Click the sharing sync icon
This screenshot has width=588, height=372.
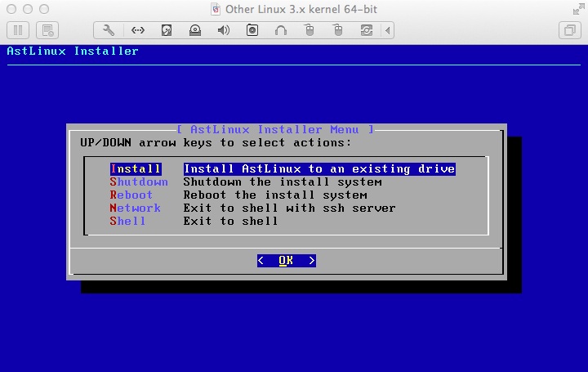pos(367,30)
